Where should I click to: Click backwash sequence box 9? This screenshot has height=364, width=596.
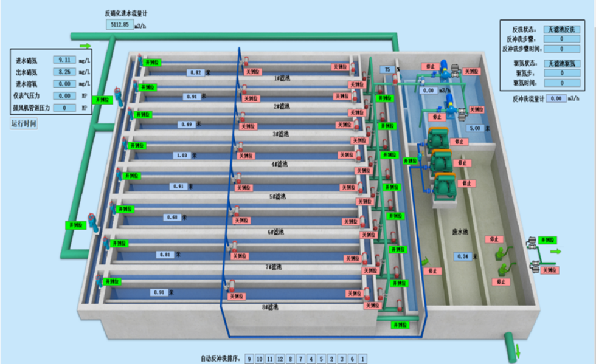coord(249,359)
